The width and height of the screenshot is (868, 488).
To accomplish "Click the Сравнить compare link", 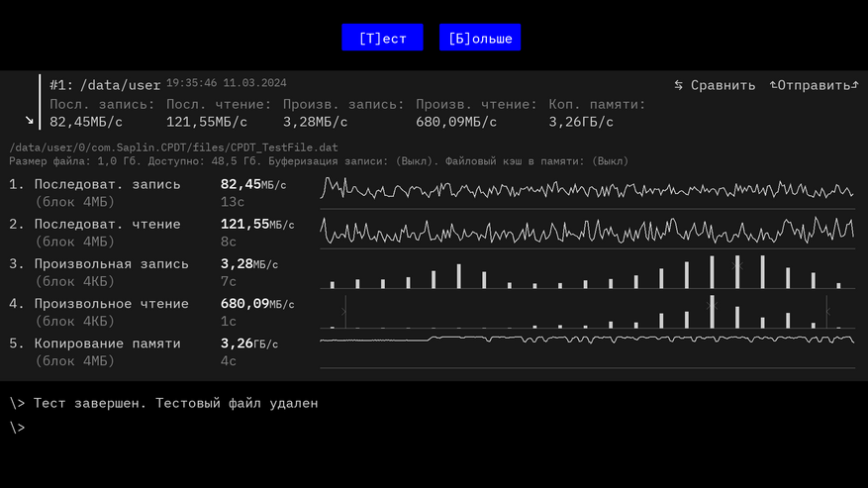I will click(x=723, y=85).
